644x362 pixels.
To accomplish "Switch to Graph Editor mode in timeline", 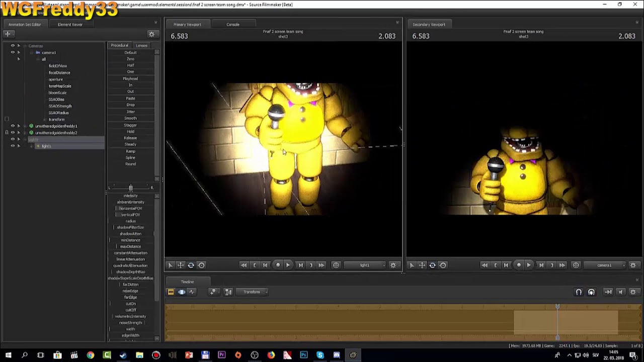I will (192, 292).
